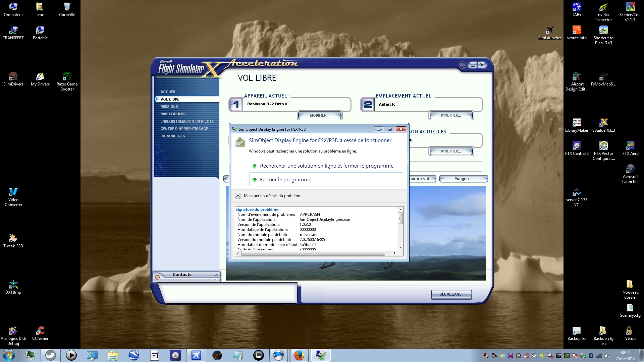Screen dimensions: 644x362
Task: Expand the Contacts panel chevron
Action: (216, 275)
